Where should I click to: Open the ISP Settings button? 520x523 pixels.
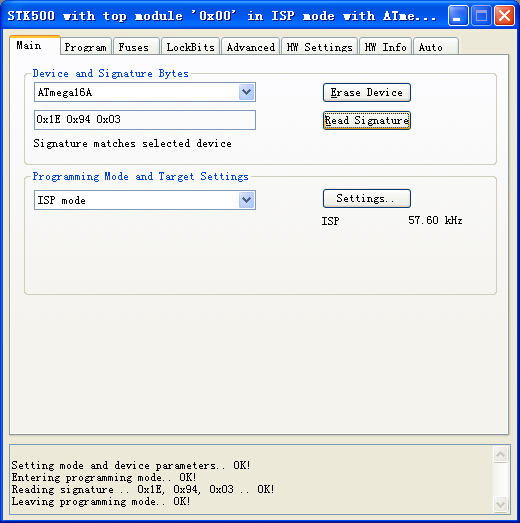click(x=367, y=198)
